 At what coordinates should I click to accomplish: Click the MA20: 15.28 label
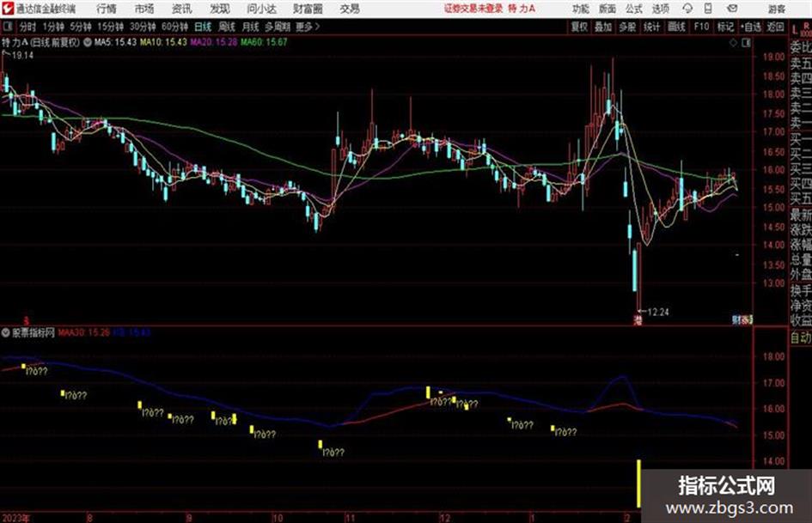click(x=213, y=42)
